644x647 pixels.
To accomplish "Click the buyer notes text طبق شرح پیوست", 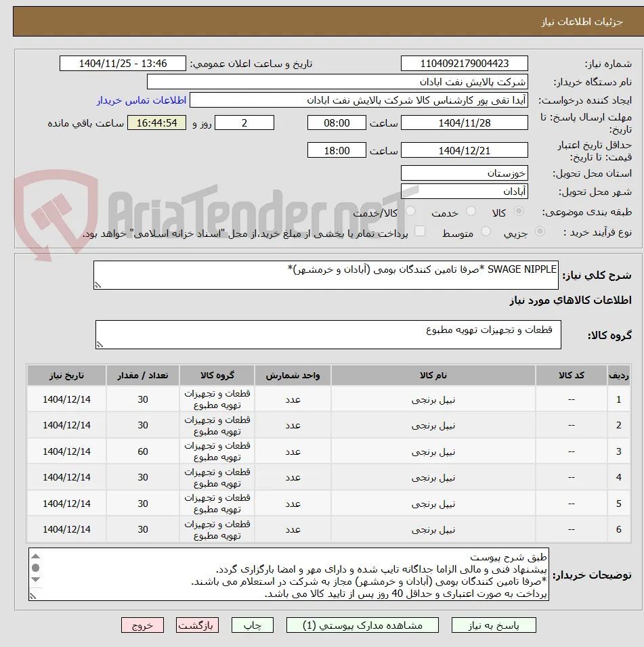I will tap(508, 558).
